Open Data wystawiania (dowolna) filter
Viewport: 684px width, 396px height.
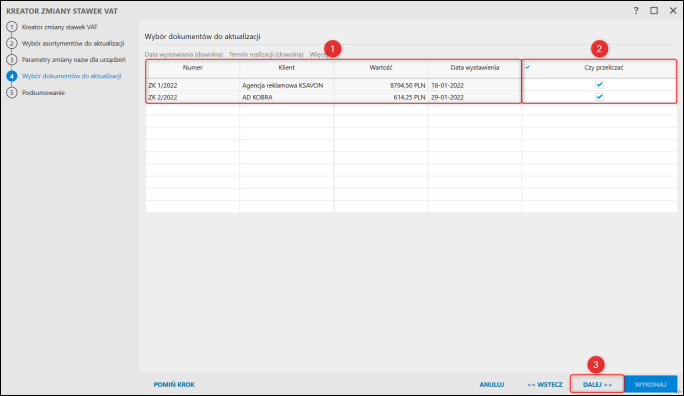click(x=184, y=55)
